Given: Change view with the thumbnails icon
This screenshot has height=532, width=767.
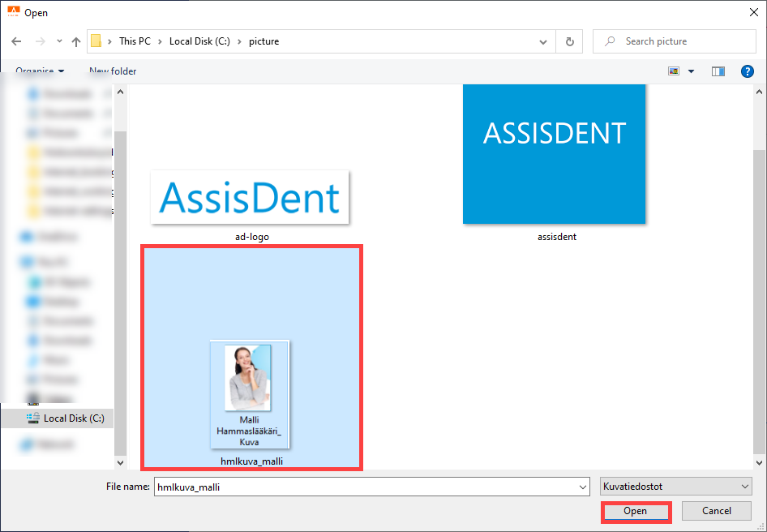Looking at the screenshot, I should tap(674, 71).
